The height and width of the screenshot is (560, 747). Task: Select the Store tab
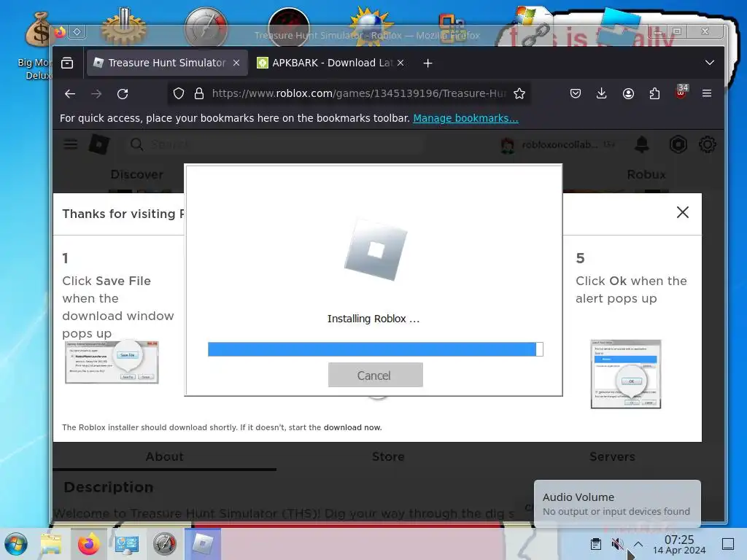pyautogui.click(x=388, y=456)
